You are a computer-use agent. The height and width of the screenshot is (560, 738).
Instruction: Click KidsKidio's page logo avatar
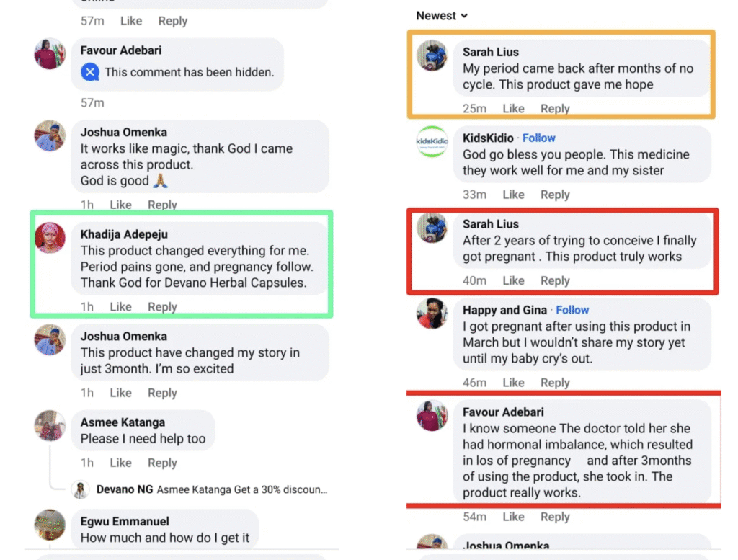432,141
